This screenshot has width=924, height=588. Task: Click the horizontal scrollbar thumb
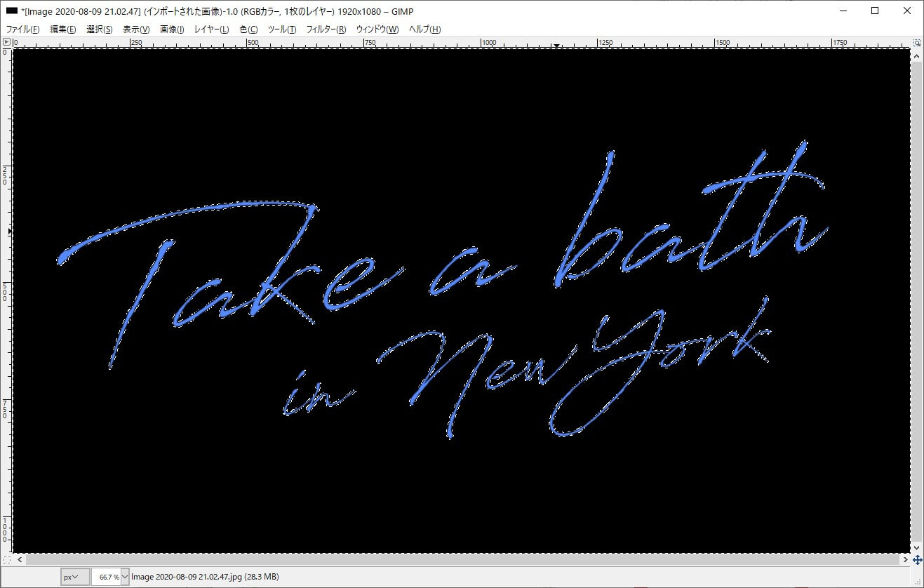[462, 560]
